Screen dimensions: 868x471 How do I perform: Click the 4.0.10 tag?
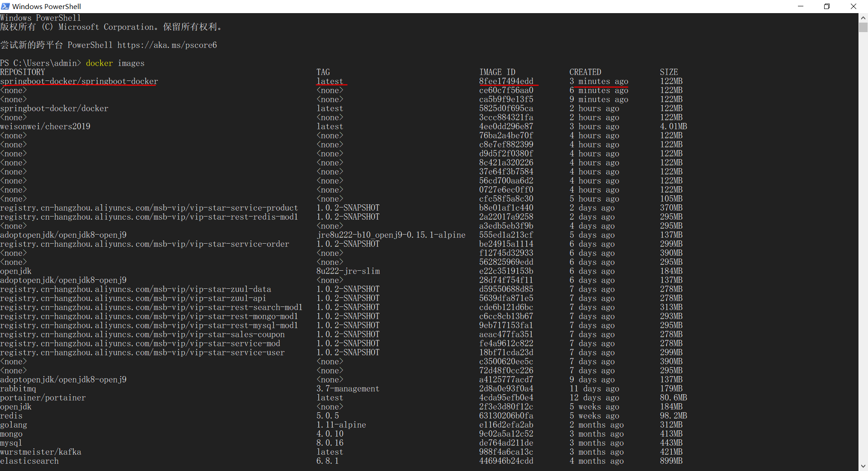(x=330, y=434)
